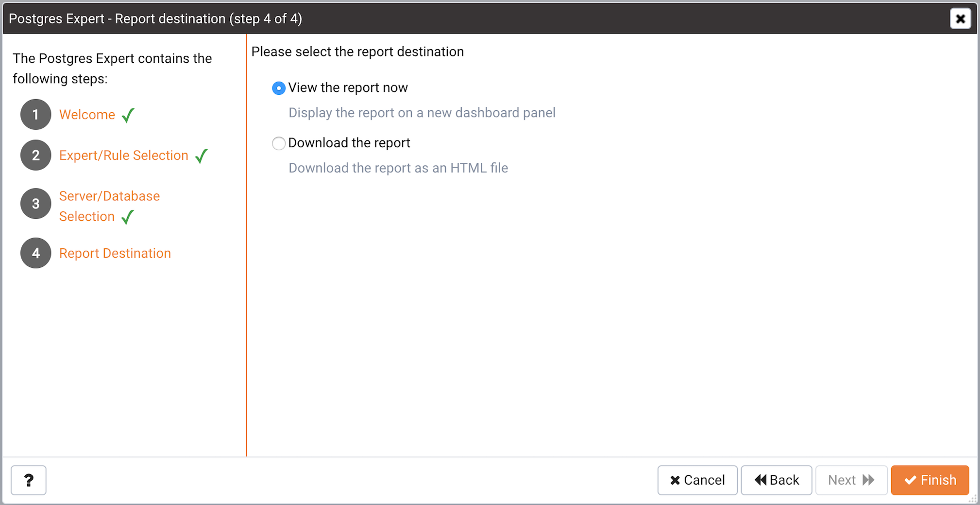
Task: Open the Welcome step
Action: coord(87,115)
